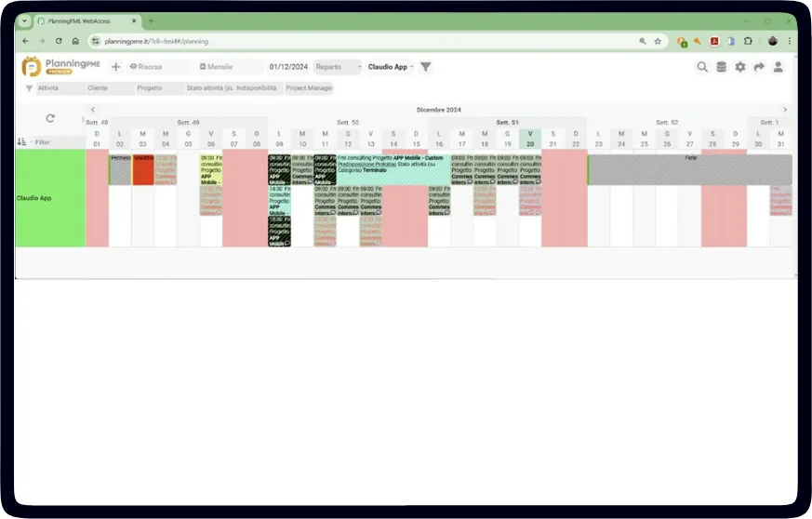Select the L 09 day column header
Image resolution: width=812 pixels, height=519 pixels.
coord(279,139)
